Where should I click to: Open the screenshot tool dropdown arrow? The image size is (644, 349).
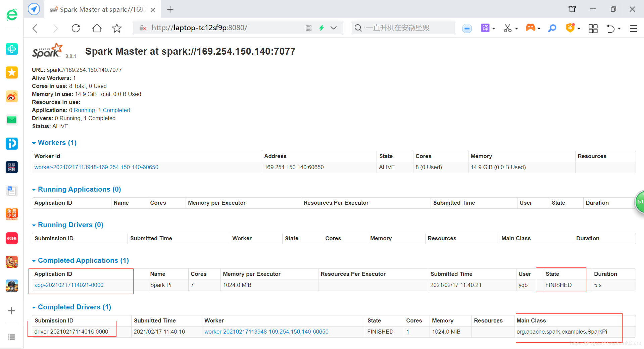[516, 29]
